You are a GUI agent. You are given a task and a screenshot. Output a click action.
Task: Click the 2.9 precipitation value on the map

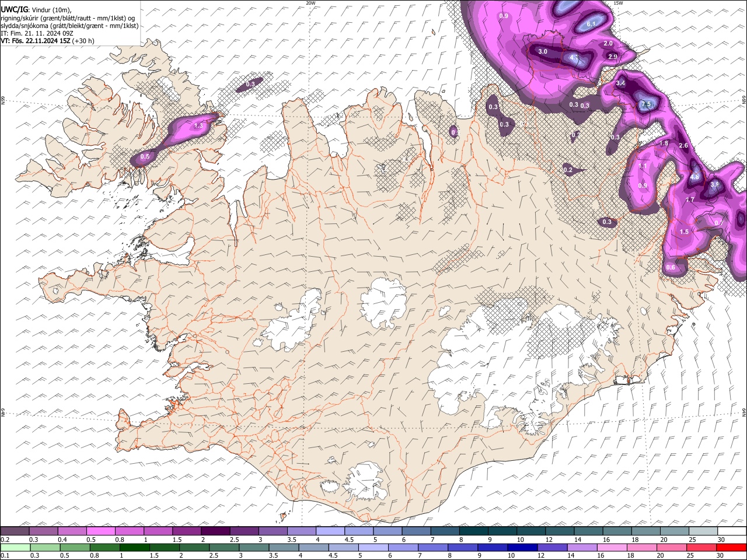[613, 57]
